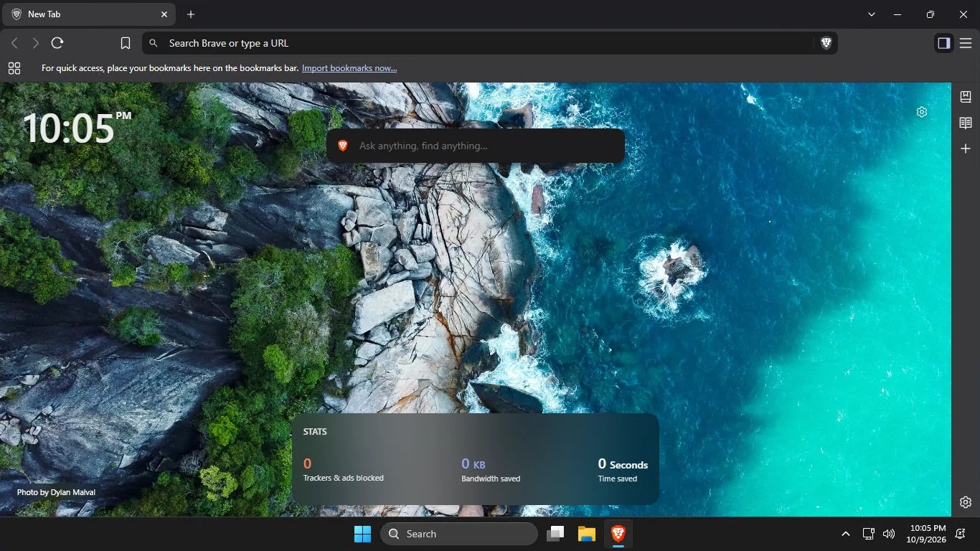The height and width of the screenshot is (551, 980).
Task: Select the New Tab tab
Action: 90,14
